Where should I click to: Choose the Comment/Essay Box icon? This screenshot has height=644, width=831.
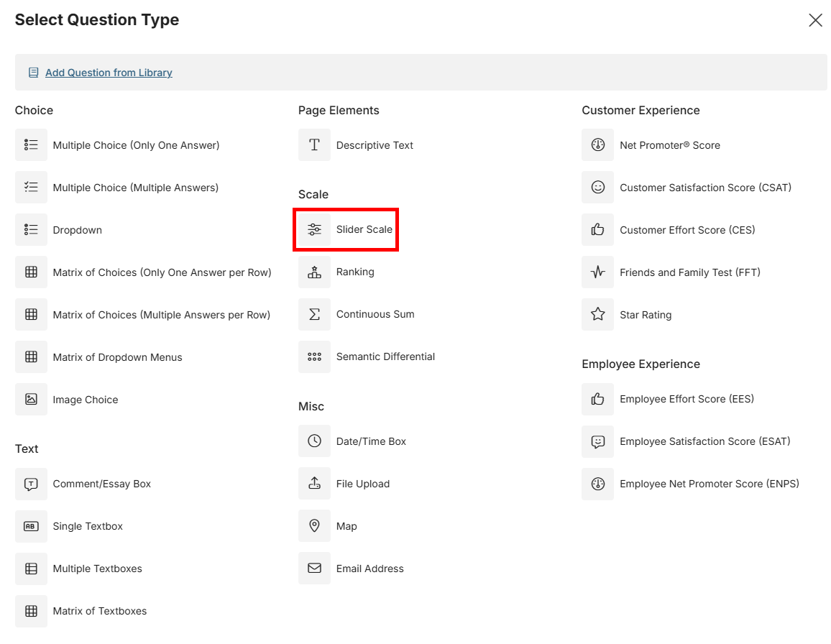pyautogui.click(x=31, y=484)
